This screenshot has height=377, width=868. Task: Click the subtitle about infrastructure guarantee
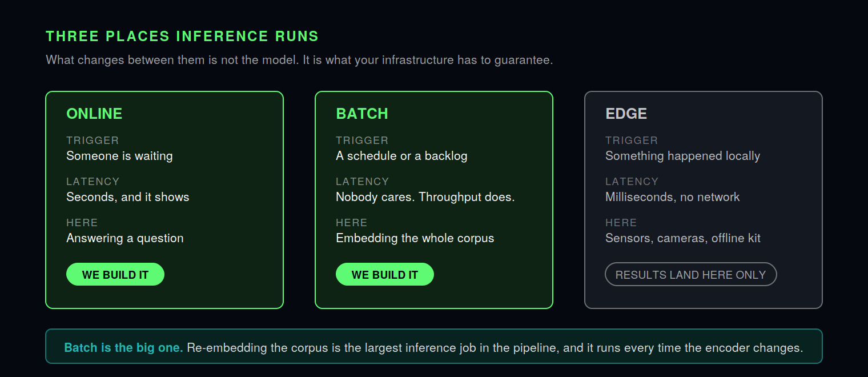coord(299,60)
